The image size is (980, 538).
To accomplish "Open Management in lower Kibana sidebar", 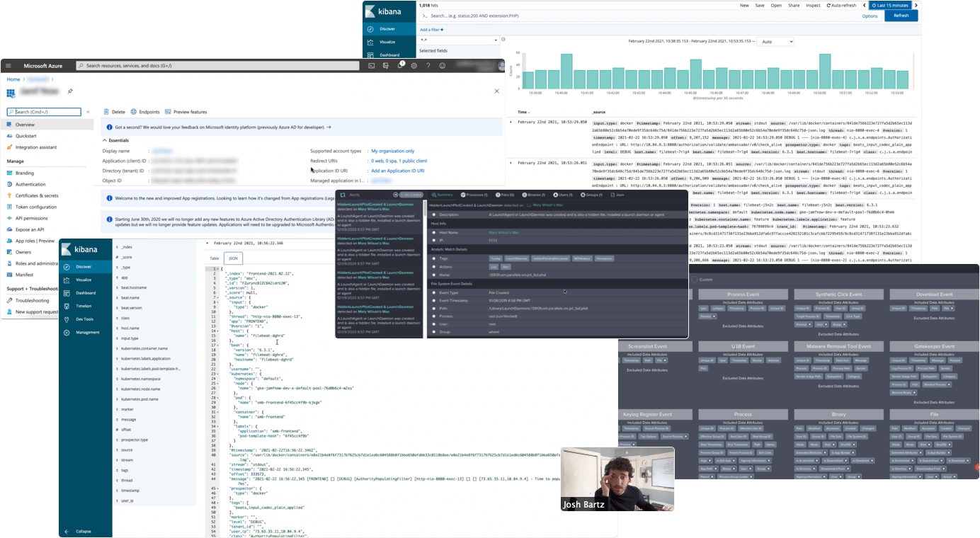I will 86,332.
